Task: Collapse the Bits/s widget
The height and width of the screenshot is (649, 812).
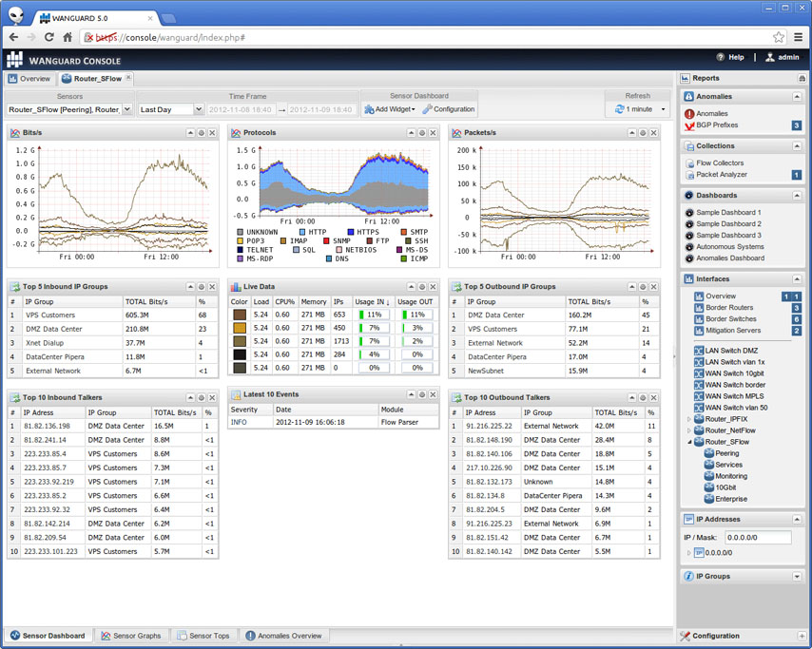Action: [x=190, y=133]
